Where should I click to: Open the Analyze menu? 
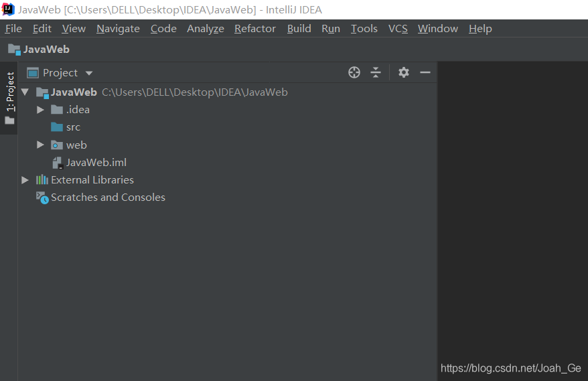pos(206,29)
